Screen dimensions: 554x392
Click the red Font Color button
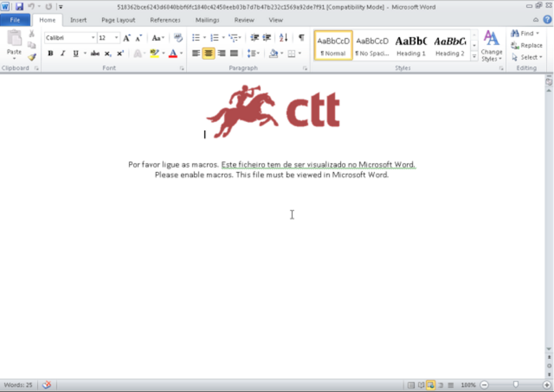click(173, 54)
